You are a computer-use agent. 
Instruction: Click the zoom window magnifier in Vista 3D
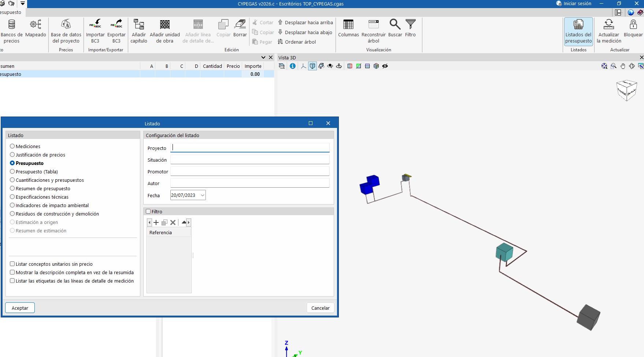coord(614,66)
